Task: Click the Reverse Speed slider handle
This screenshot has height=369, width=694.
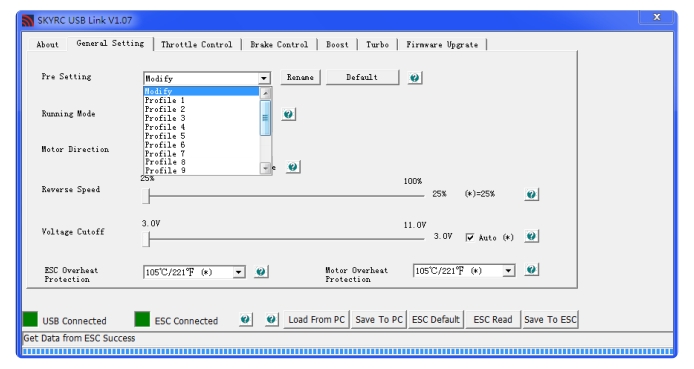Action: pos(146,196)
